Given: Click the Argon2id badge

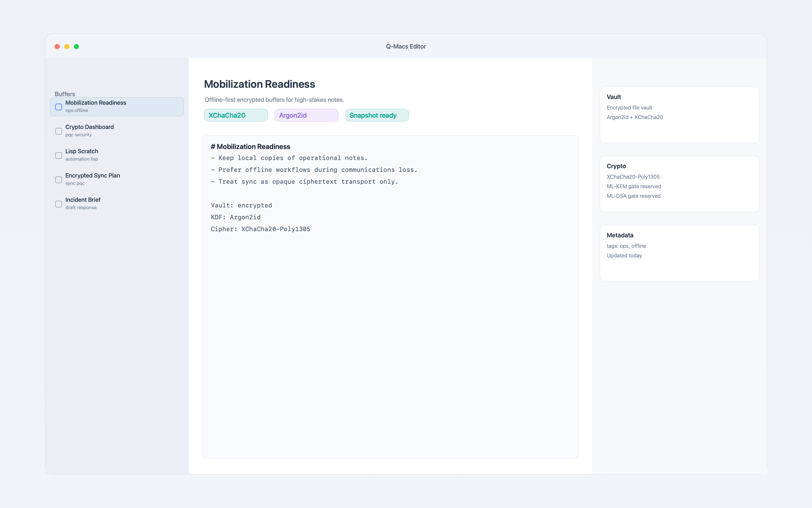Looking at the screenshot, I should coord(306,115).
